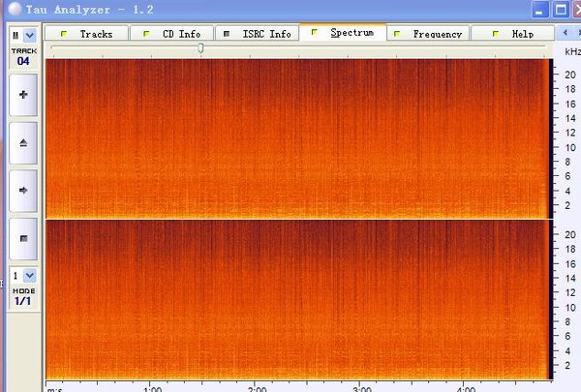The height and width of the screenshot is (392, 581).
Task: Open the mode dropdown arrow
Action: point(30,276)
